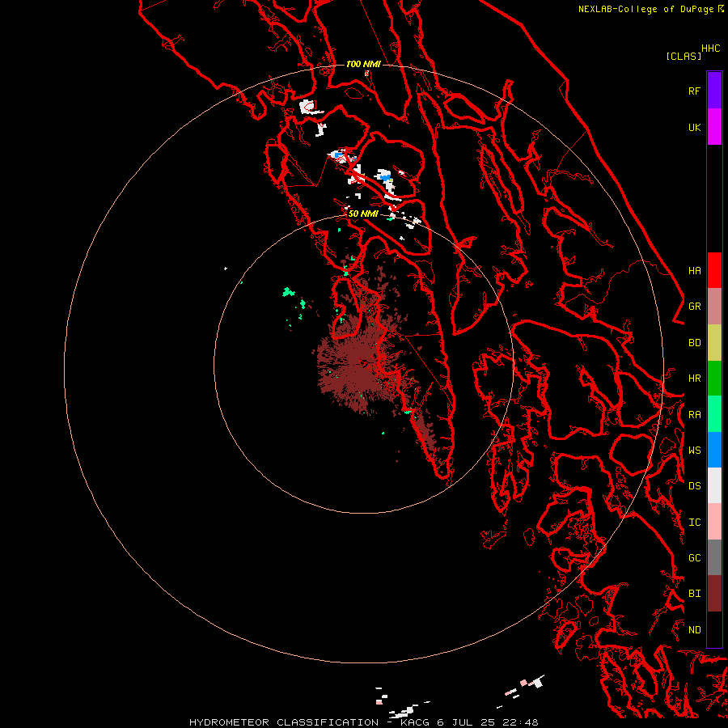Click the IC pink legend swatch
Screen dimensions: 728x728
tap(714, 522)
